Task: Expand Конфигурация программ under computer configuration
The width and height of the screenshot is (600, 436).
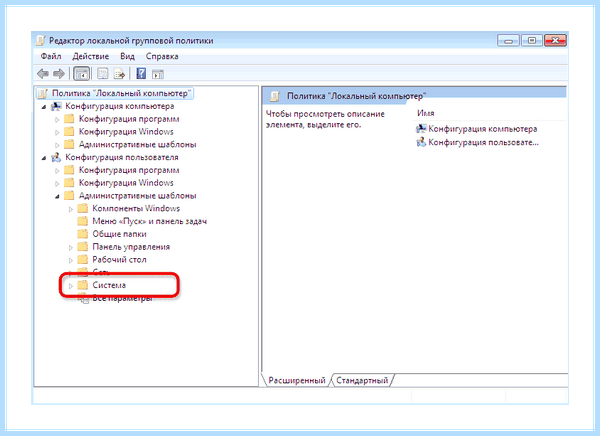Action: 57,119
